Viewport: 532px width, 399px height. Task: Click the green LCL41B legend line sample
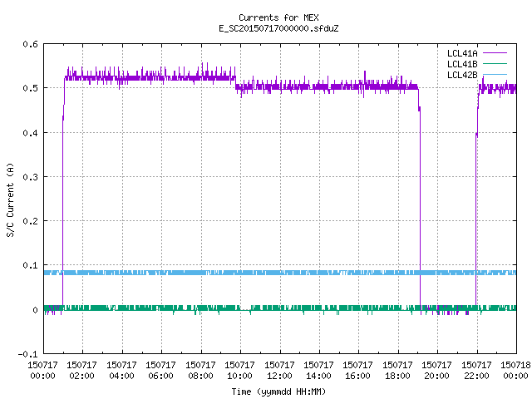click(495, 63)
